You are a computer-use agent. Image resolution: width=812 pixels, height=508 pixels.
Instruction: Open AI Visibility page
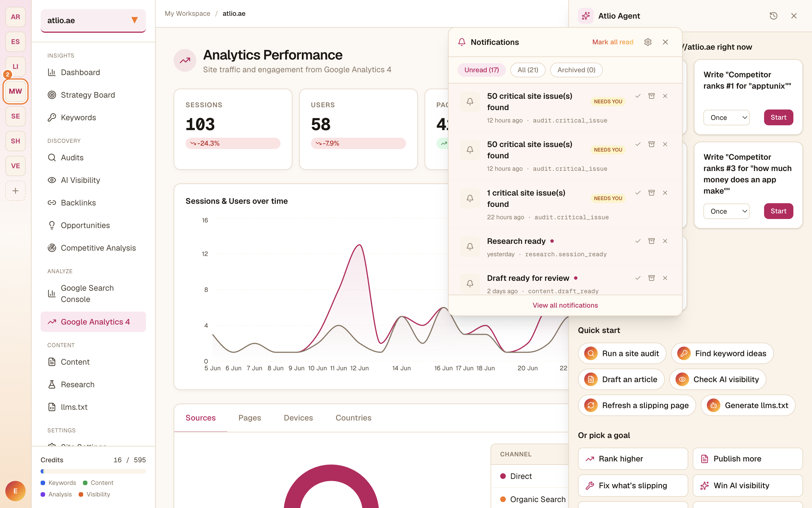pos(93,180)
